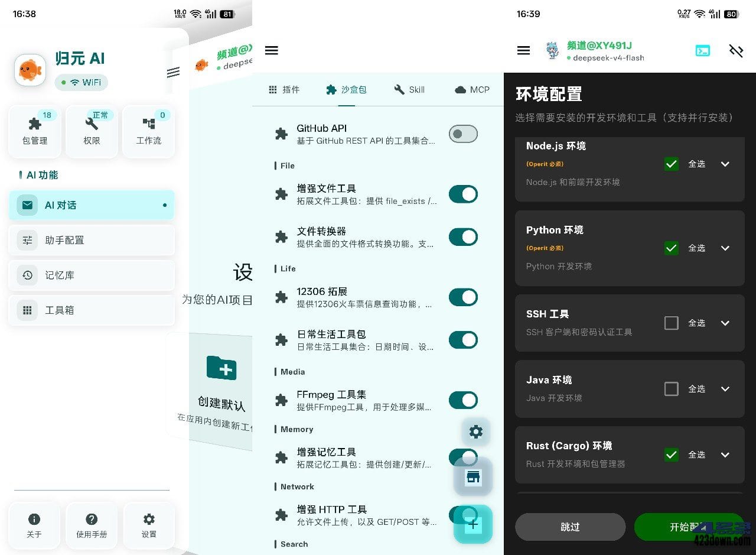
Task: Open 设置 settings at sidebar bottom
Action: coord(149,525)
